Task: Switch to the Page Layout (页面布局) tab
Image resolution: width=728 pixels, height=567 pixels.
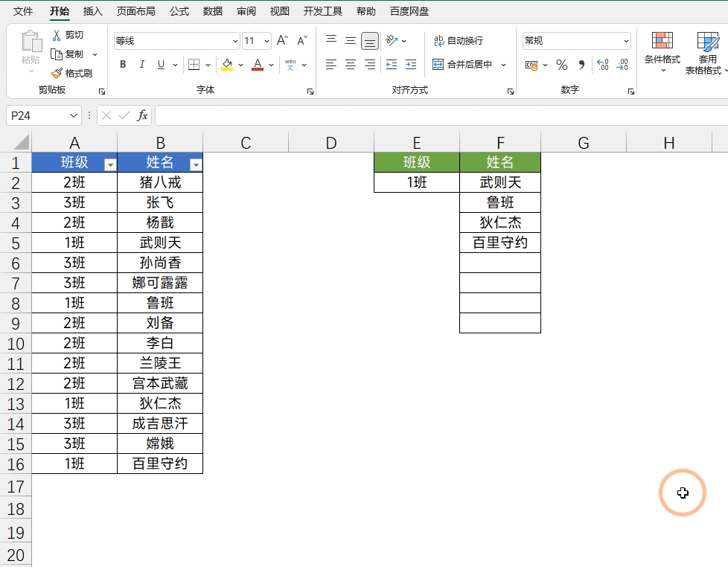Action: [x=135, y=11]
